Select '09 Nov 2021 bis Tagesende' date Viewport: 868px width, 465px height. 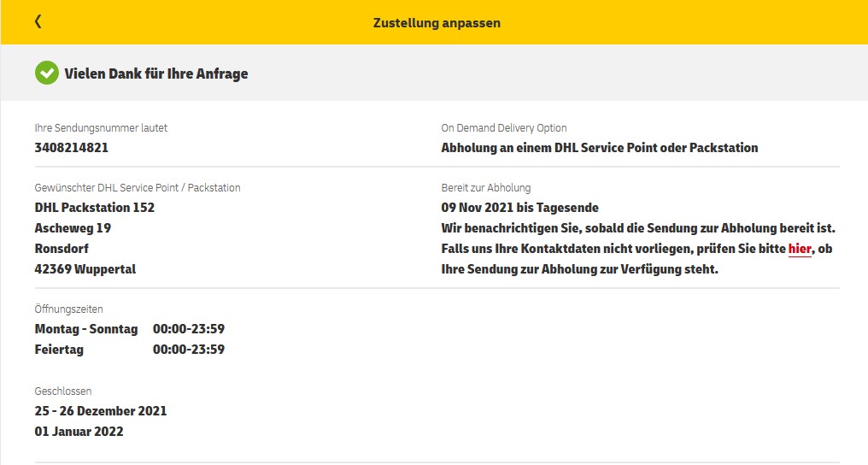tap(519, 208)
